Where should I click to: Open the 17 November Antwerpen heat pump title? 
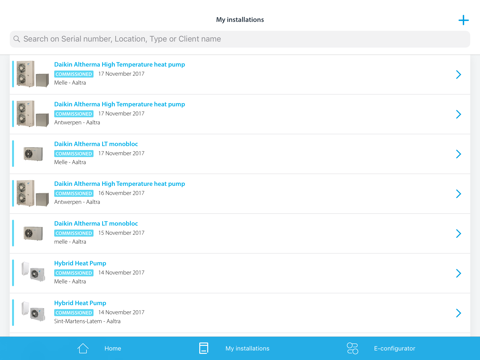120,104
